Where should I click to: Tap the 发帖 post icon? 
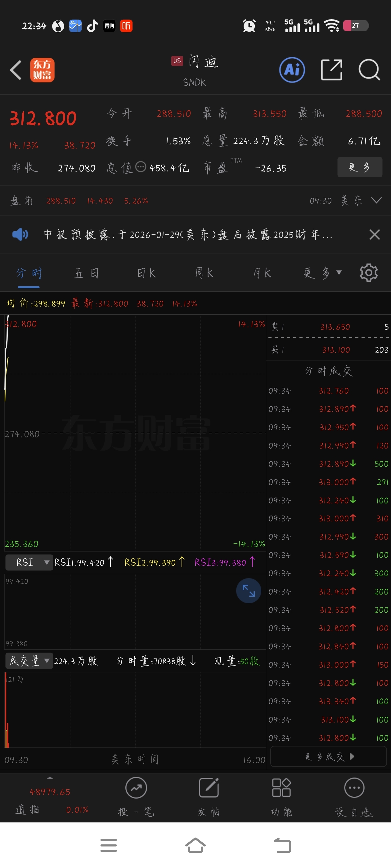[209, 788]
